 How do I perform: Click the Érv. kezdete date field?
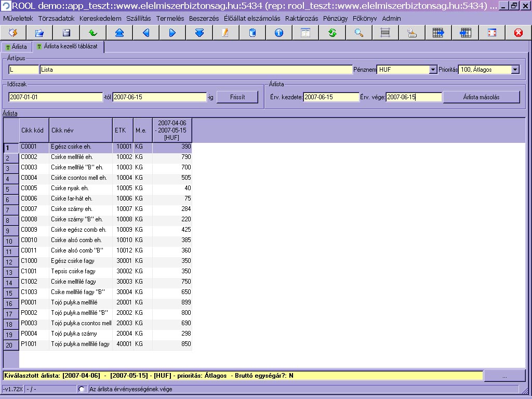331,97
